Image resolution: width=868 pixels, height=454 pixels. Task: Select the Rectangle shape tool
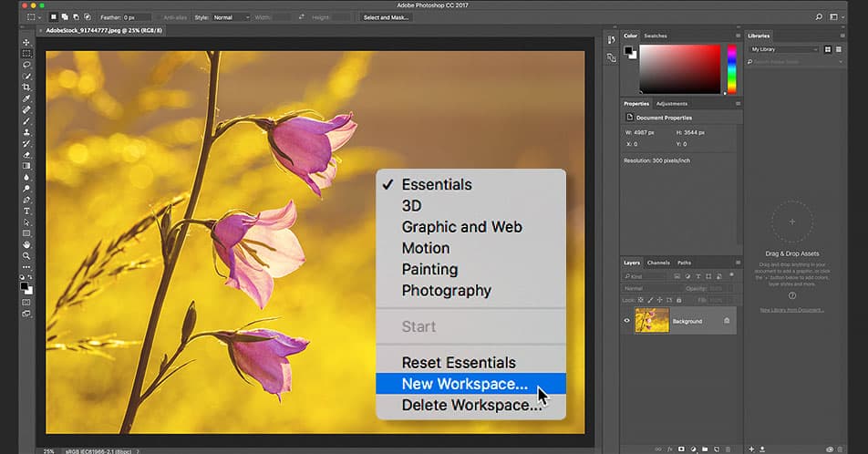pos(26,233)
